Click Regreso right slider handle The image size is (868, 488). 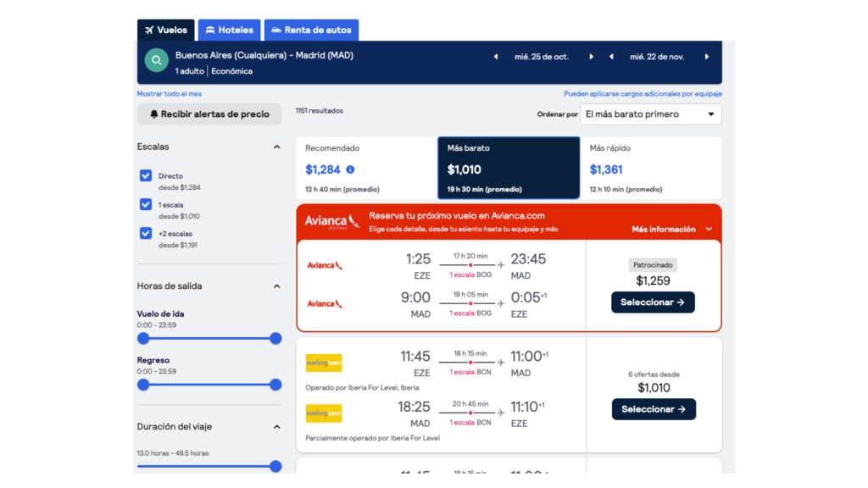tap(275, 385)
